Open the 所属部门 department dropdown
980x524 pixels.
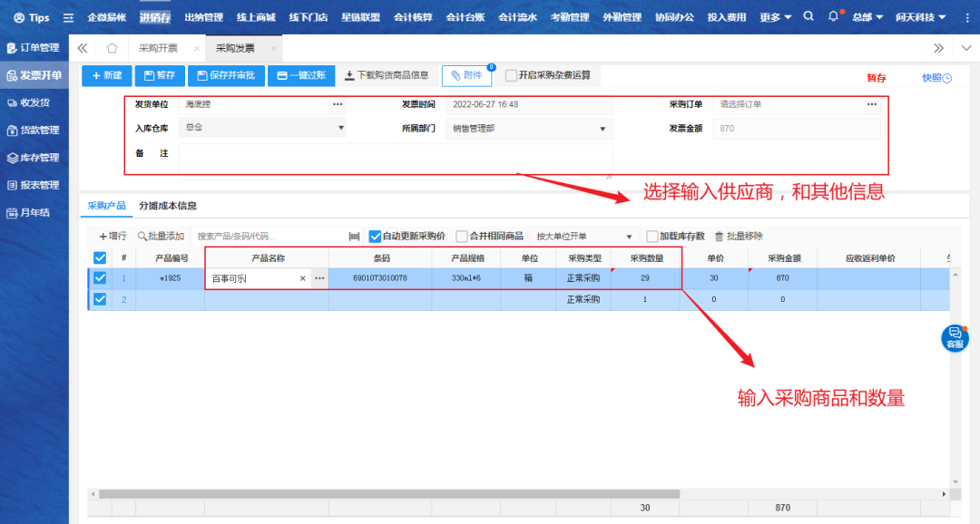(x=603, y=129)
